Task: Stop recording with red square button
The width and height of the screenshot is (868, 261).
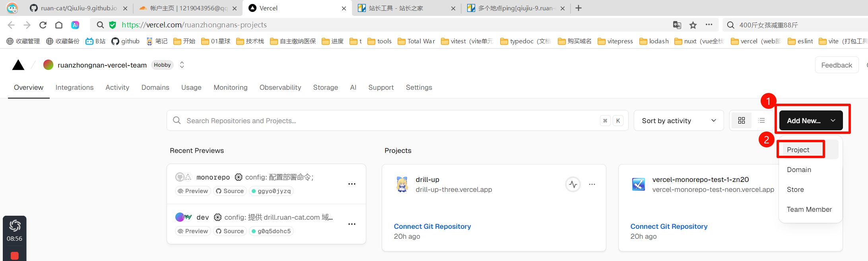Action: (15, 255)
